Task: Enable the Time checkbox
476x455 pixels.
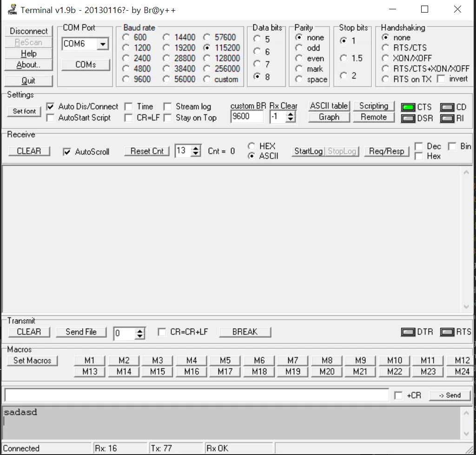Action: (128, 107)
